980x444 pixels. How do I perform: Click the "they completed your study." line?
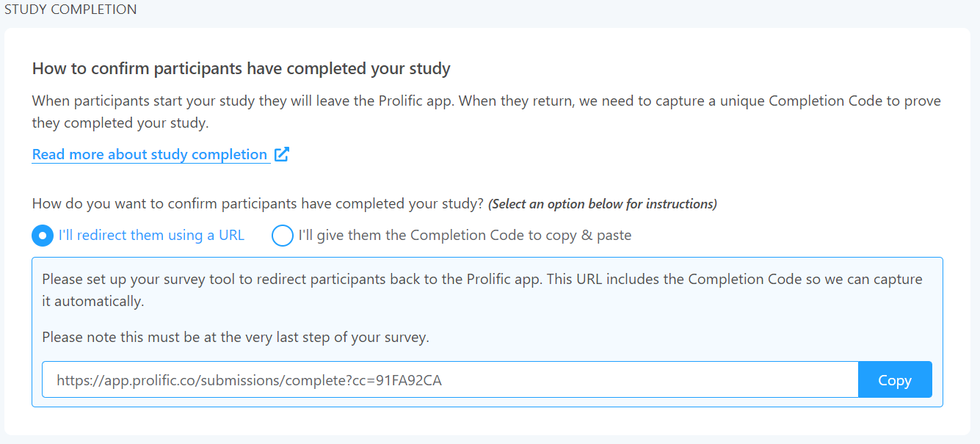pyautogui.click(x=120, y=123)
